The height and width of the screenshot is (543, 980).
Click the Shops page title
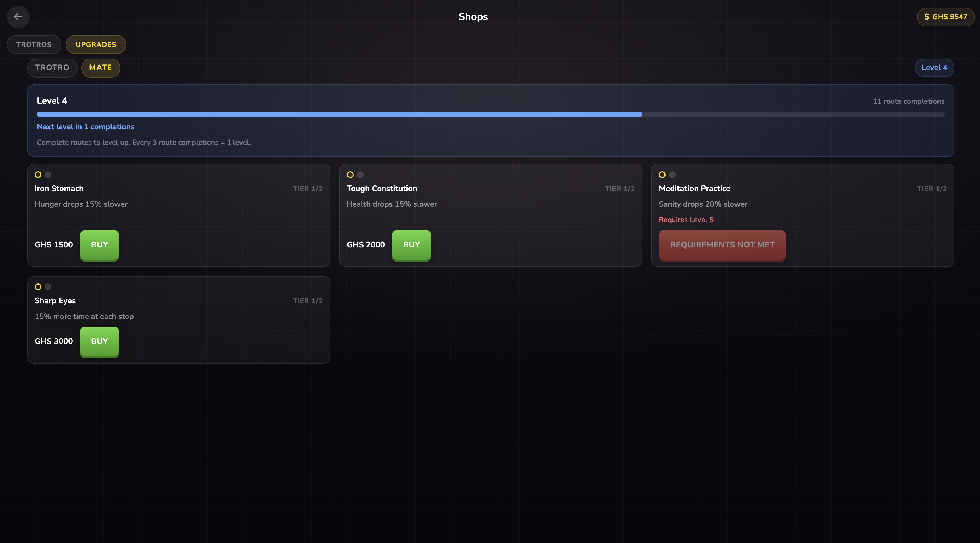point(473,17)
